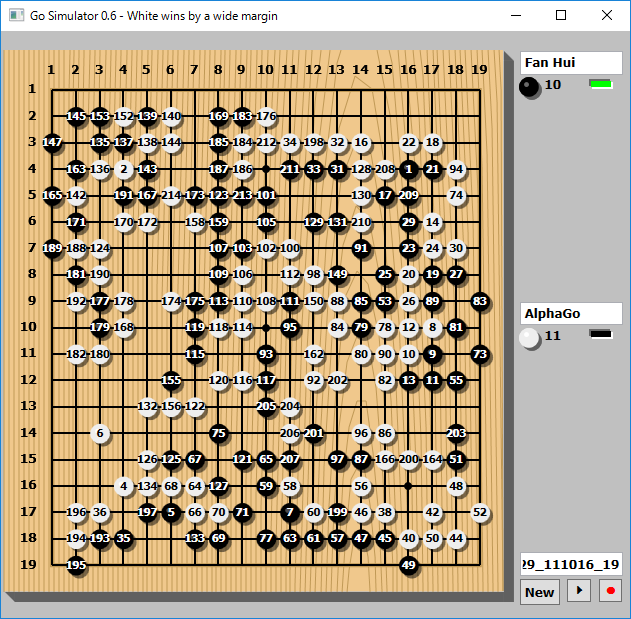The height and width of the screenshot is (619, 631).
Task: Click white stone numbered 212
Action: (x=266, y=142)
